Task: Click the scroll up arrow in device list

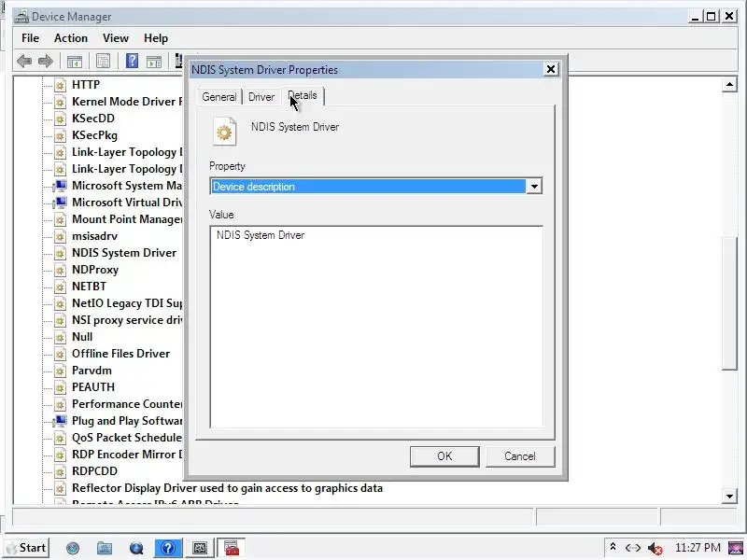Action: coord(729,85)
